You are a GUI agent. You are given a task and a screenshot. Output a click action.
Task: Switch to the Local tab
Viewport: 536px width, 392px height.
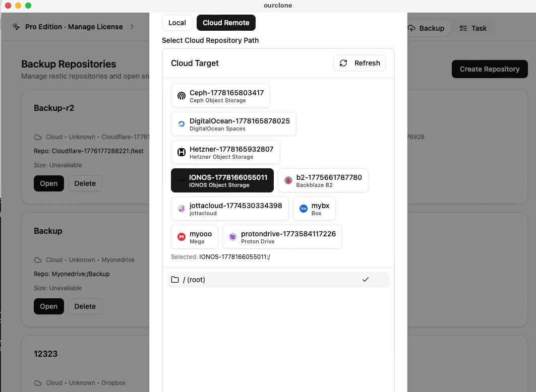177,23
